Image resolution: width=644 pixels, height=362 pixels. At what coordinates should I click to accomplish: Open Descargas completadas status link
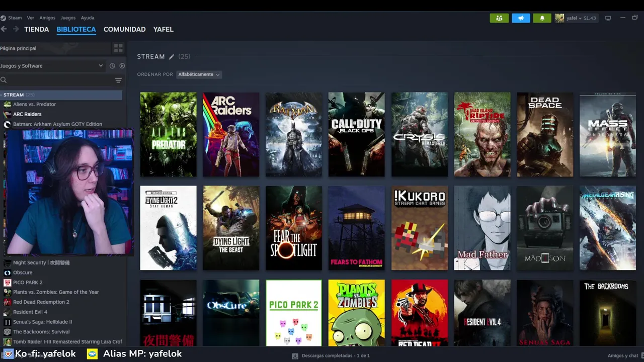tap(336, 355)
